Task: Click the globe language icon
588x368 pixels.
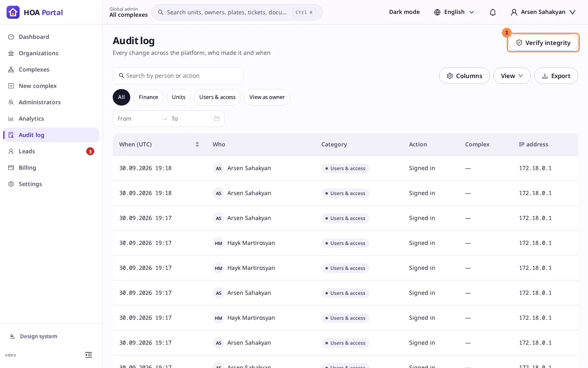Action: click(437, 12)
